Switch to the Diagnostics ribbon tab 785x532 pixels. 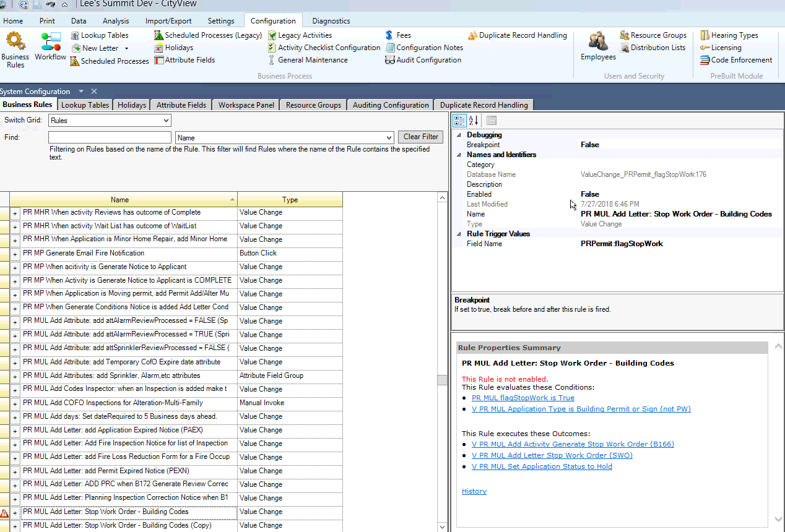pyautogui.click(x=331, y=20)
